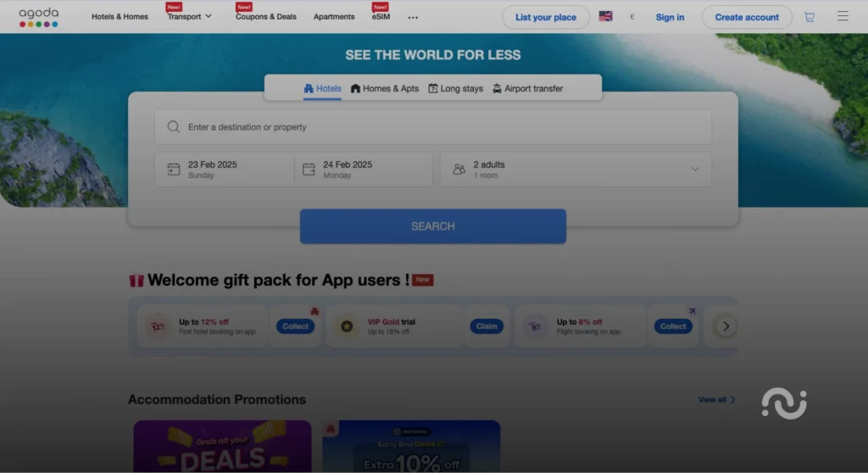
Task: Open Hotels & Homes menu item
Action: click(x=120, y=17)
